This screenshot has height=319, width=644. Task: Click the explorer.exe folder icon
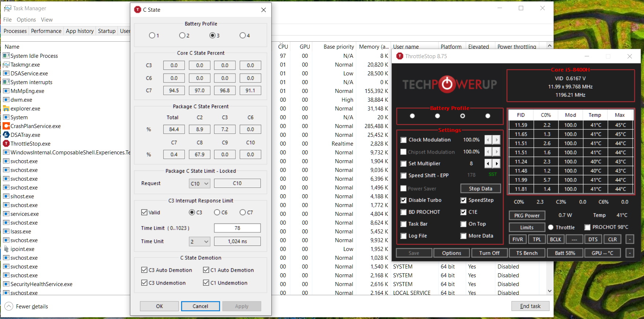click(x=6, y=109)
